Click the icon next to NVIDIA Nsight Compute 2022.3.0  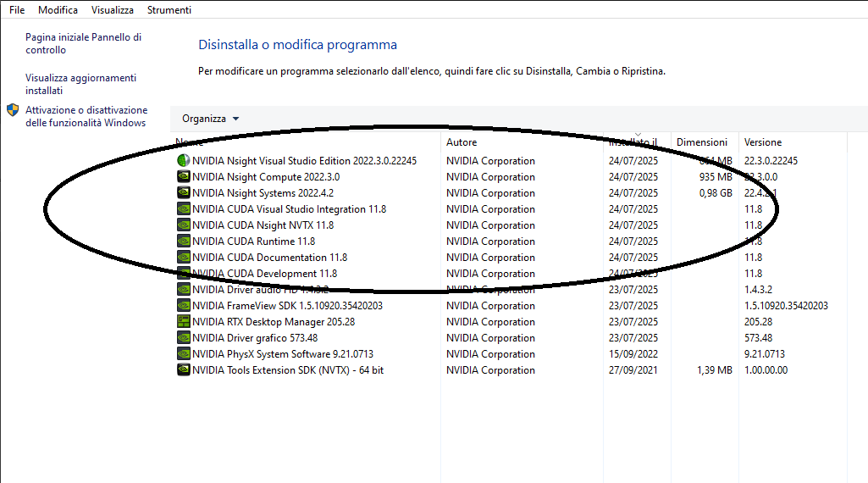[183, 177]
